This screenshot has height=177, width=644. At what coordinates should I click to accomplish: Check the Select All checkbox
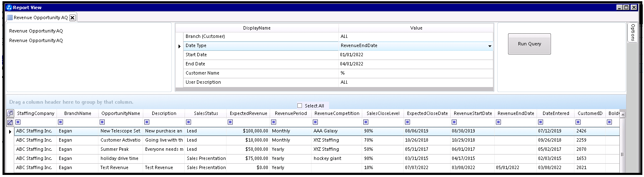click(x=299, y=105)
